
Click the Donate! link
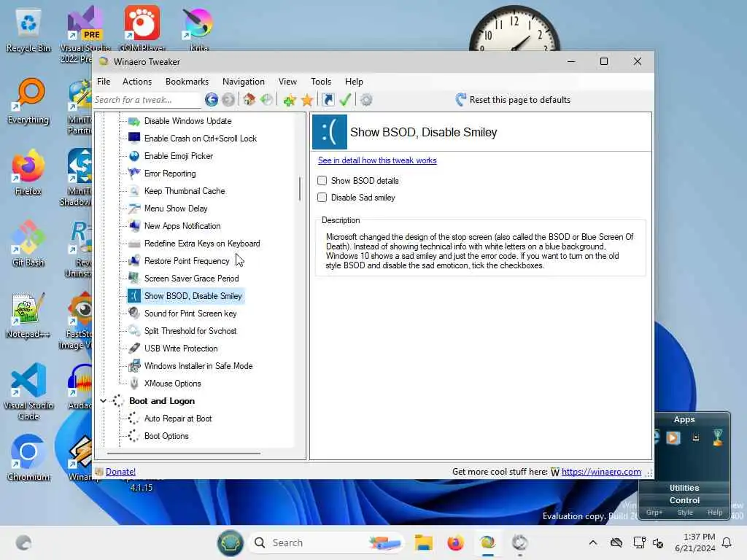(120, 472)
